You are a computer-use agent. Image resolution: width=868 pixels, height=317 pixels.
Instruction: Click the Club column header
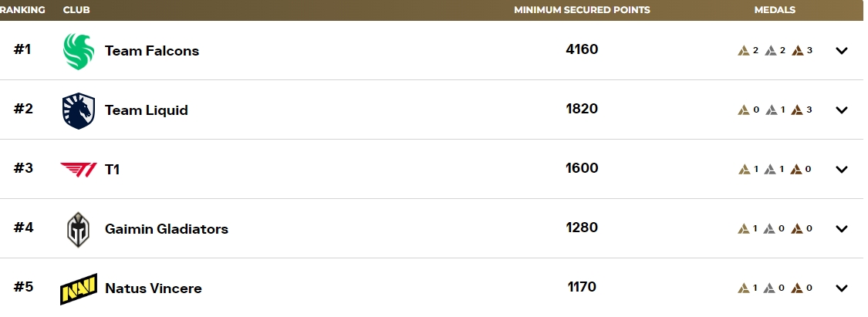coord(76,10)
